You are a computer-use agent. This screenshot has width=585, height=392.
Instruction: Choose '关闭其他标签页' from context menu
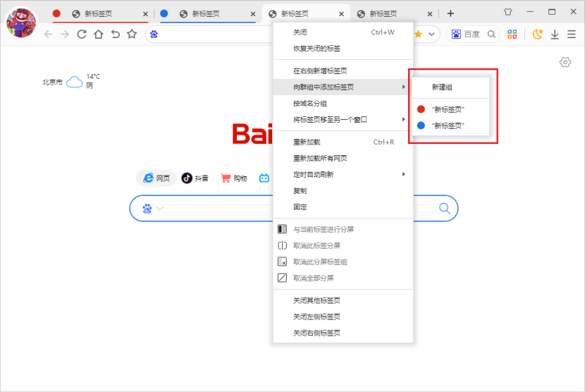[316, 300]
